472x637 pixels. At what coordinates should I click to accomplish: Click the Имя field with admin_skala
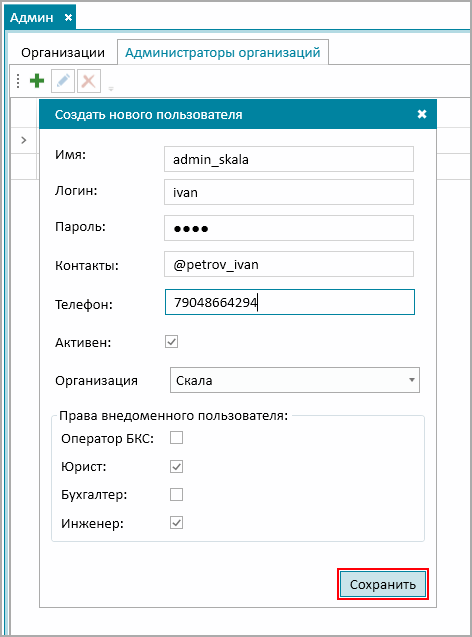click(289, 159)
